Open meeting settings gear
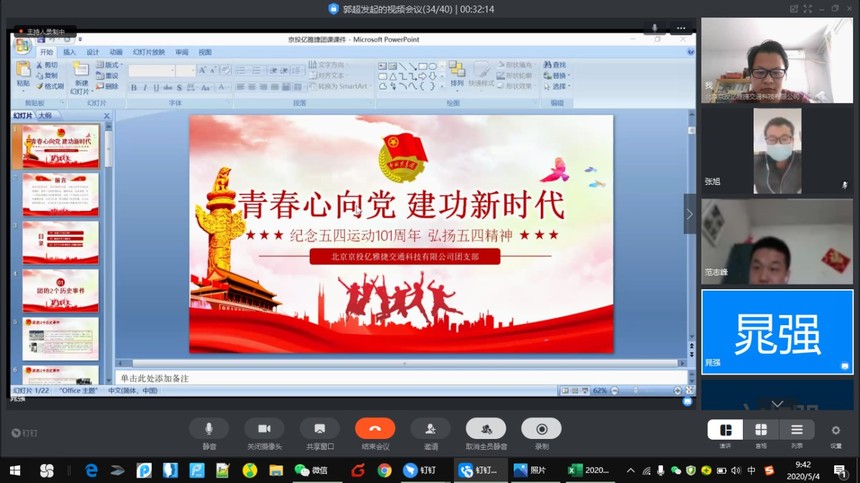 pos(835,430)
